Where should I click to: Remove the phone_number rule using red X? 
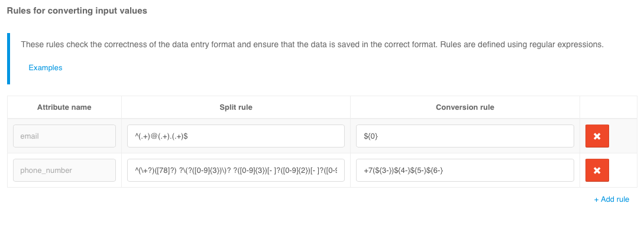(597, 170)
